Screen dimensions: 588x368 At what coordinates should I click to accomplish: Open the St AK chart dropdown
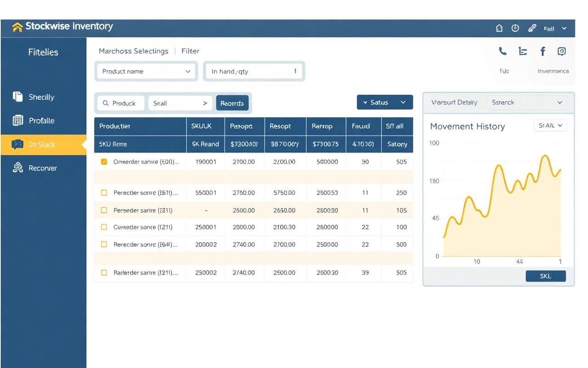[550, 125]
